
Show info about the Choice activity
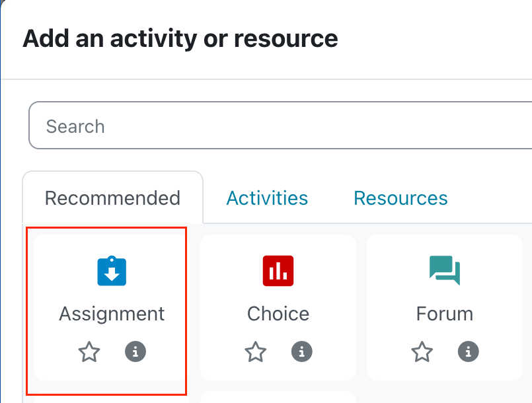(x=302, y=352)
